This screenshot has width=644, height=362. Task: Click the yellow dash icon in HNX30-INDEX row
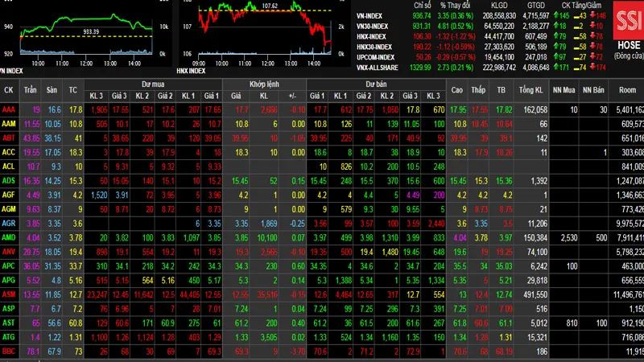[x=576, y=47]
